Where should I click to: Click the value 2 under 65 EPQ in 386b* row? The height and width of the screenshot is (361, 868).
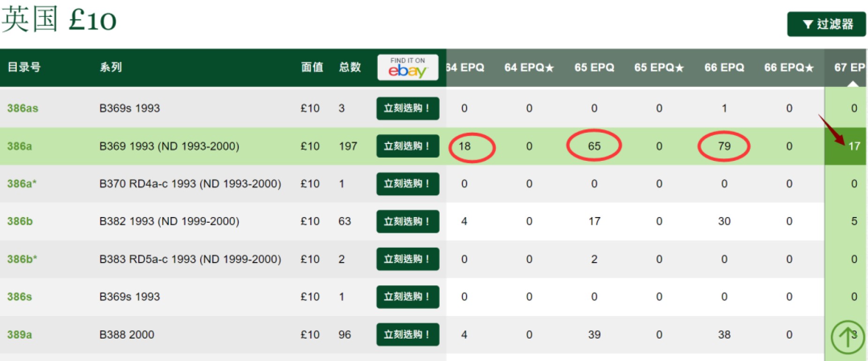click(594, 259)
